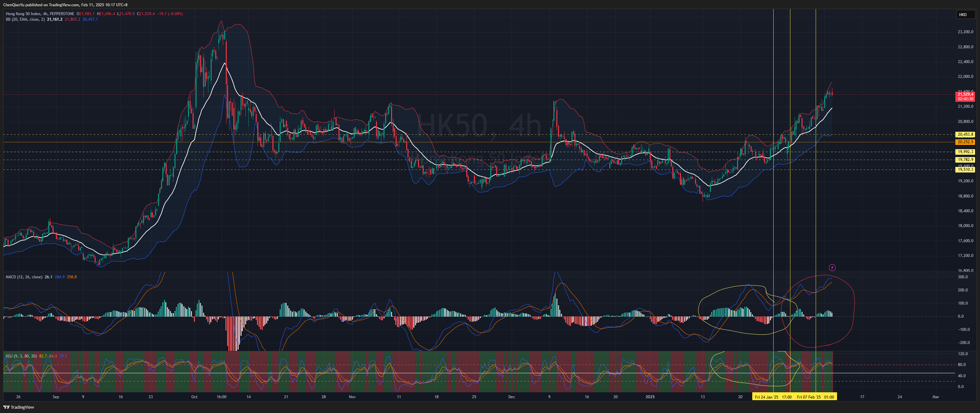Select the 19,510.3 price level label
980x413 pixels.
pyautogui.click(x=966, y=170)
